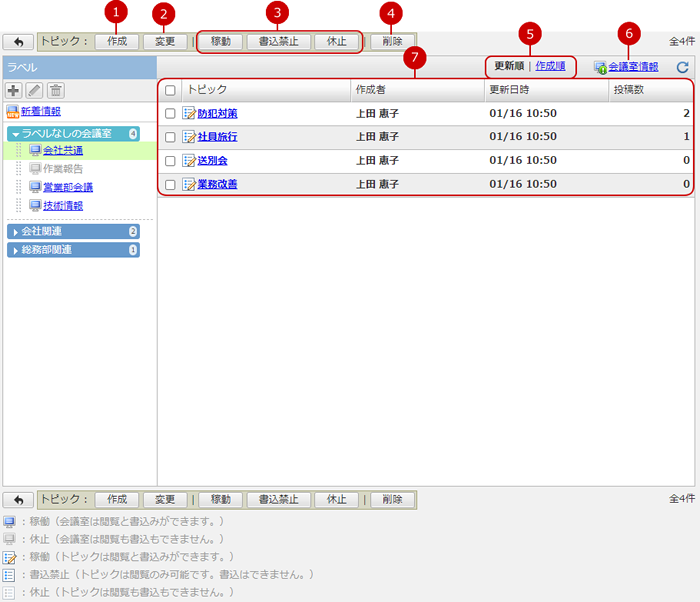The width and height of the screenshot is (700, 602).
Task: Toggle the select-all checkbox in table header
Action: click(x=170, y=90)
